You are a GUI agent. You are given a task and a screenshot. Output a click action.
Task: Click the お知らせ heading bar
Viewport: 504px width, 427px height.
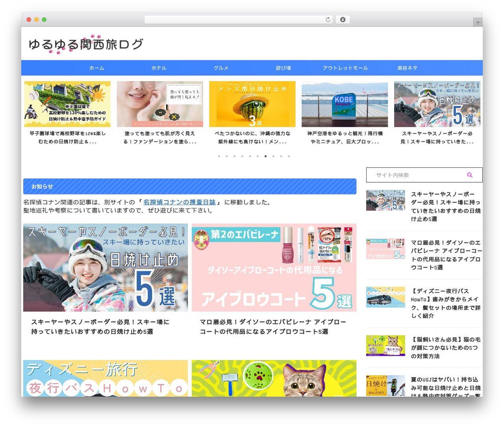190,186
